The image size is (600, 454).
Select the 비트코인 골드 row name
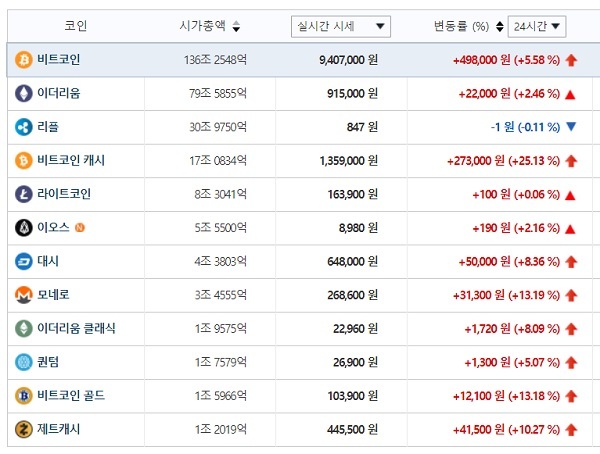point(70,395)
